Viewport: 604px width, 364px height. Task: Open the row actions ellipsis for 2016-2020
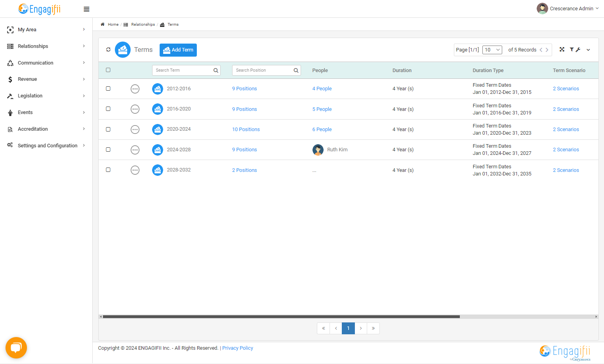(x=135, y=109)
